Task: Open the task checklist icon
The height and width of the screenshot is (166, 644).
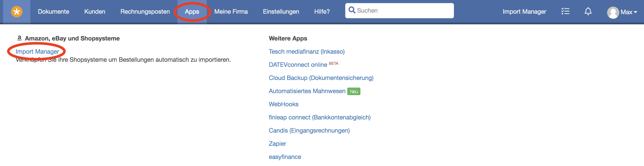Action: pyautogui.click(x=565, y=11)
